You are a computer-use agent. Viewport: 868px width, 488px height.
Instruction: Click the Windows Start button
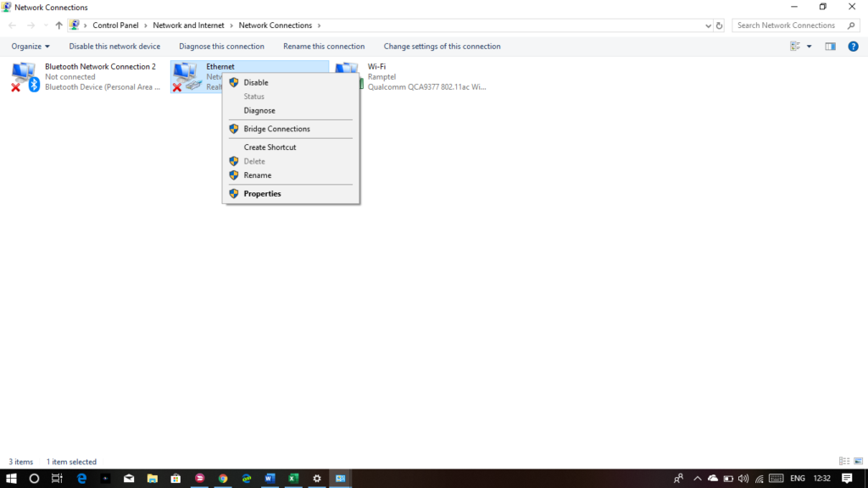[x=12, y=479]
